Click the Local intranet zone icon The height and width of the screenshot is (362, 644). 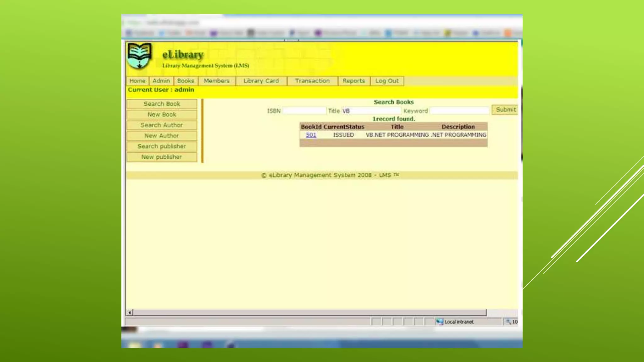439,321
